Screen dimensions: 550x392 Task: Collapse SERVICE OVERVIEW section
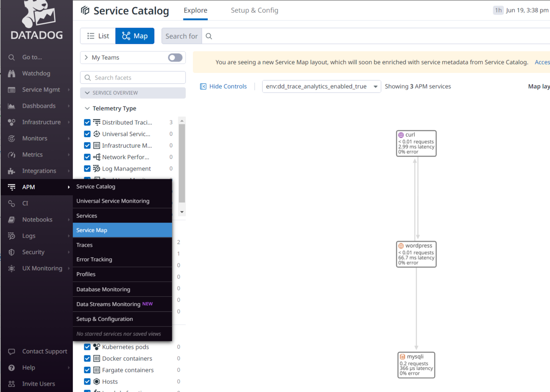(133, 93)
